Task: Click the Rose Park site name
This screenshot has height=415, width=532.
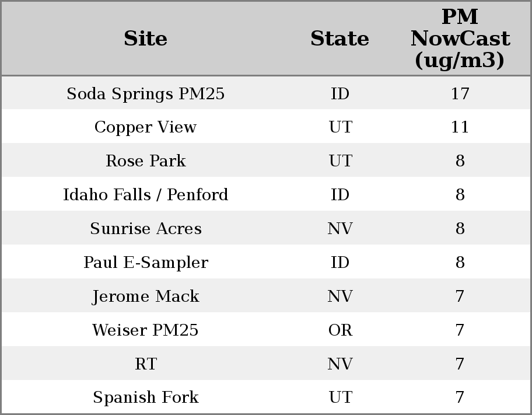Action: 145,161
